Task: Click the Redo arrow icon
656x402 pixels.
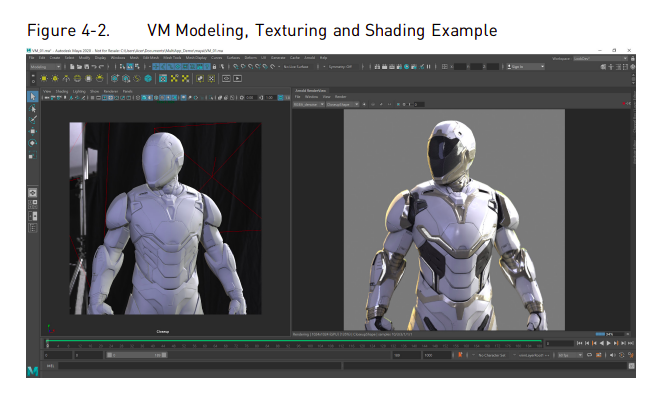Action: (101, 67)
